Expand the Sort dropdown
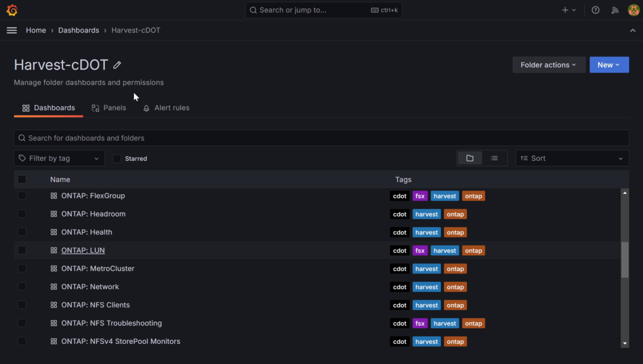Screen dimensions: 643x364 [572, 159]
